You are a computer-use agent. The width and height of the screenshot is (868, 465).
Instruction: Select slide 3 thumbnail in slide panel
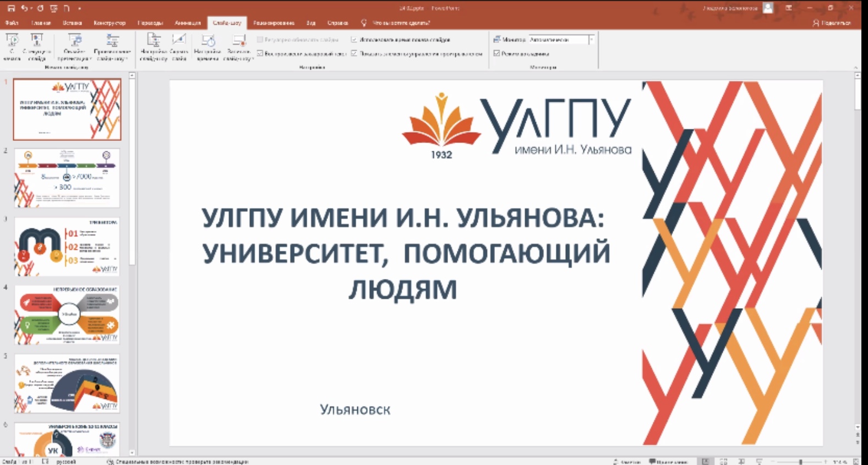(x=67, y=247)
